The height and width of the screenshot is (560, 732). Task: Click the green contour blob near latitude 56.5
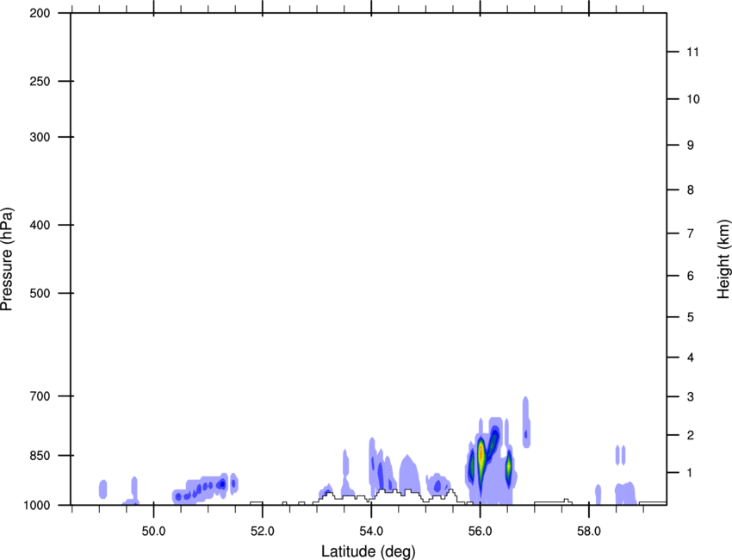click(x=508, y=465)
